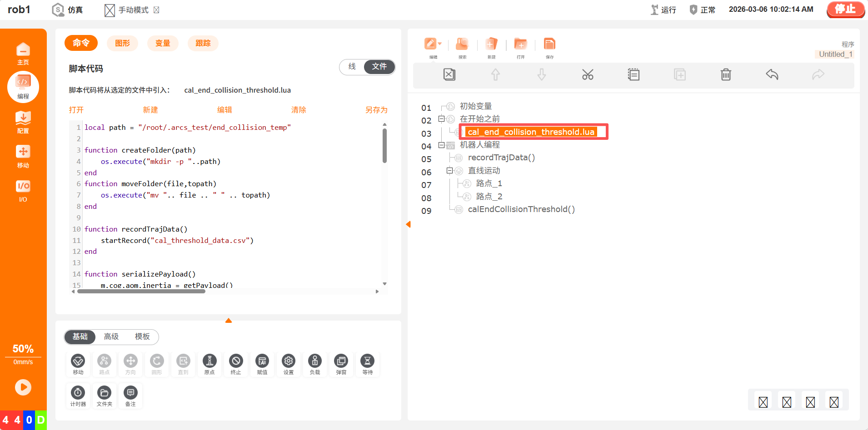Add a 等待 wait command
This screenshot has height=430, width=868.
click(x=367, y=361)
